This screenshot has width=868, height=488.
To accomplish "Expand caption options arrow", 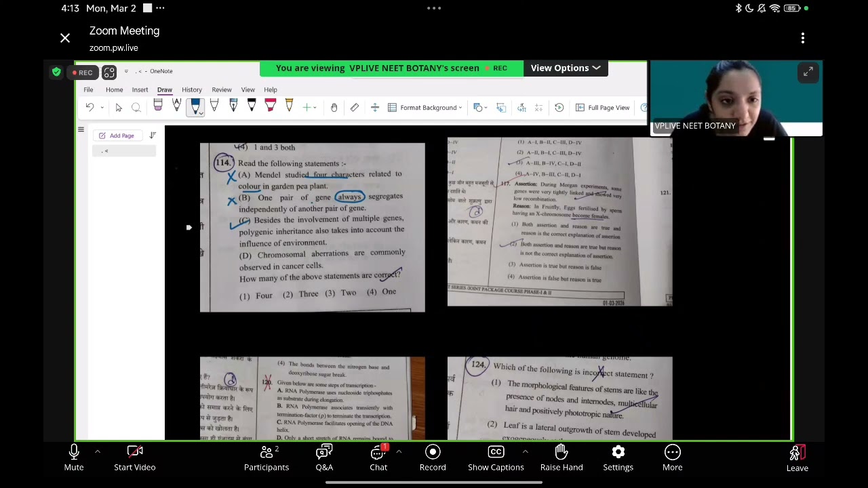I will [x=525, y=451].
